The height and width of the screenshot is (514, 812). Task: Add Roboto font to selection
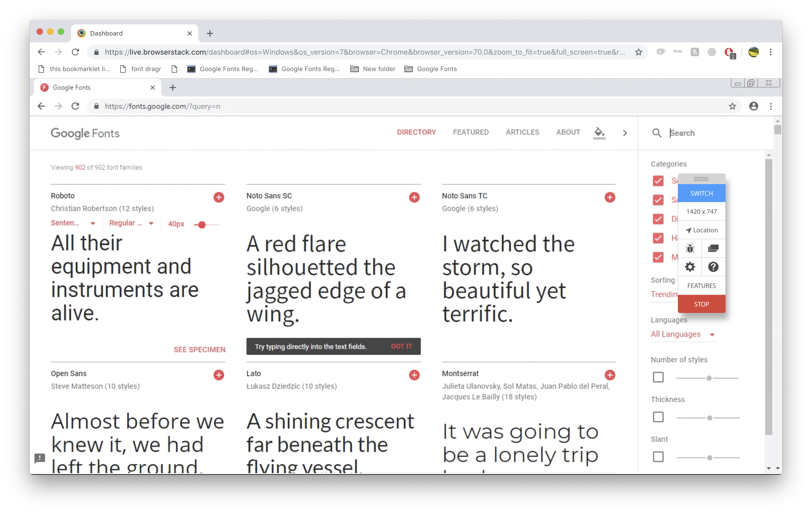(x=219, y=197)
